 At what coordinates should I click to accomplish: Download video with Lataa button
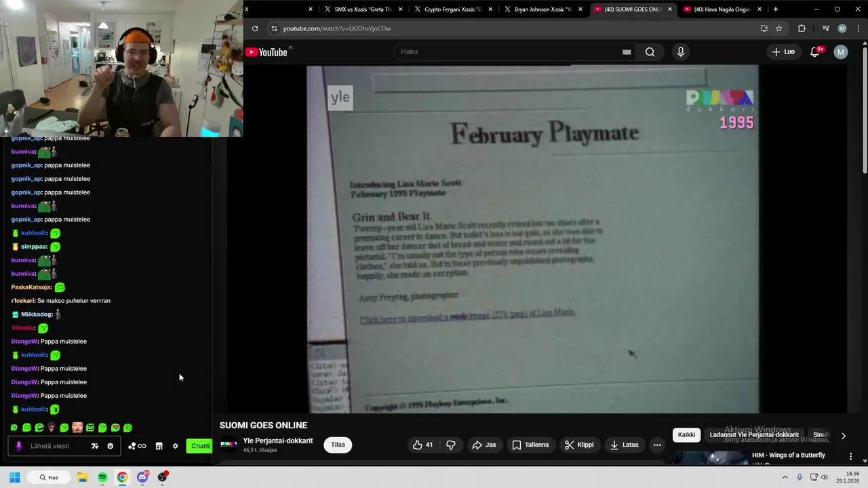coord(624,445)
